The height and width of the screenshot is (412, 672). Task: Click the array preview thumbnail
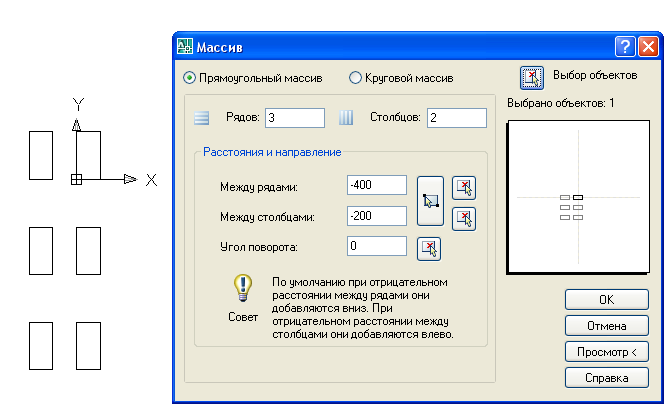coord(578,197)
